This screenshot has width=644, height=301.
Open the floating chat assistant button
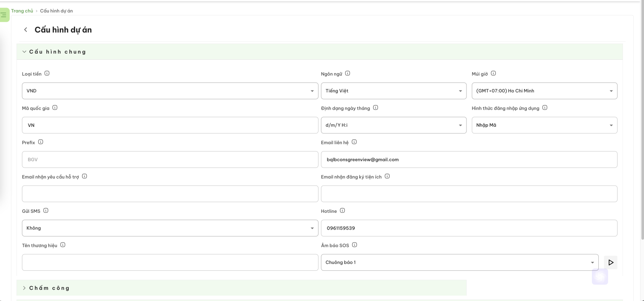(x=600, y=276)
